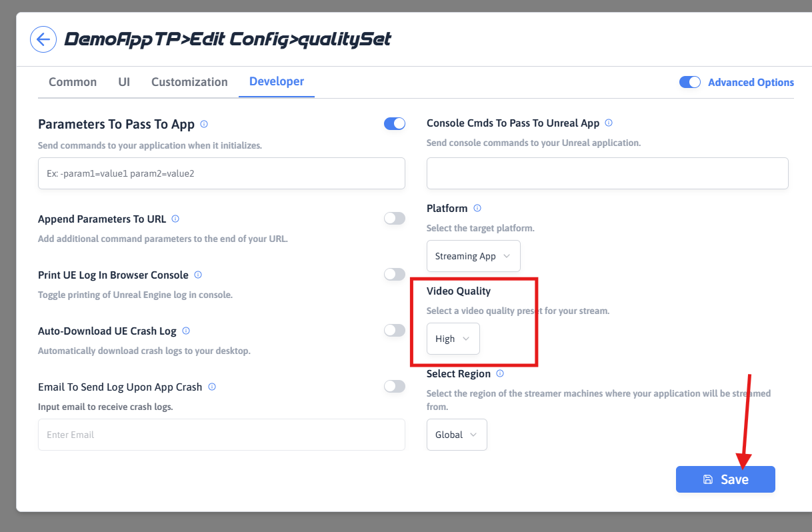This screenshot has width=812, height=532.
Task: Switch to the Customization tab
Action: pos(189,82)
